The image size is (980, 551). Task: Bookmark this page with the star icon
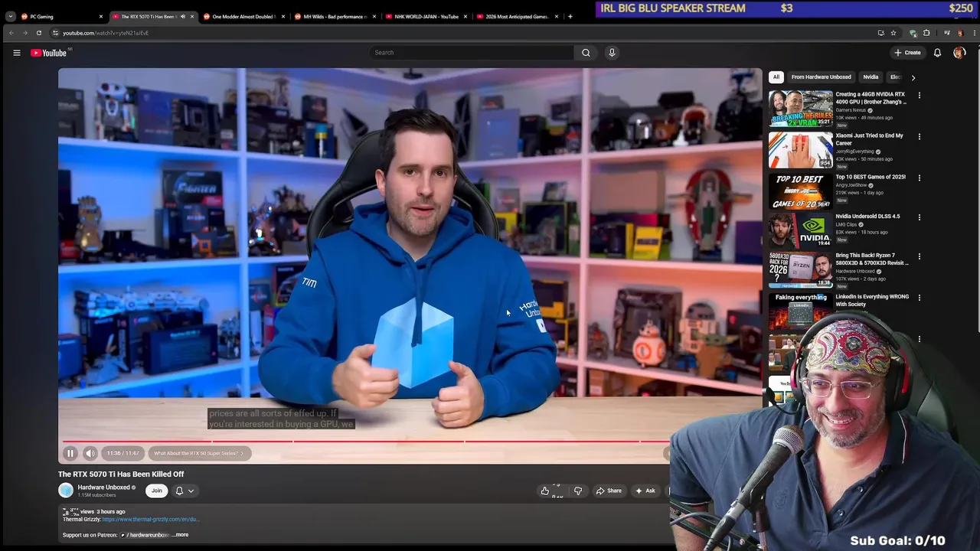click(893, 33)
